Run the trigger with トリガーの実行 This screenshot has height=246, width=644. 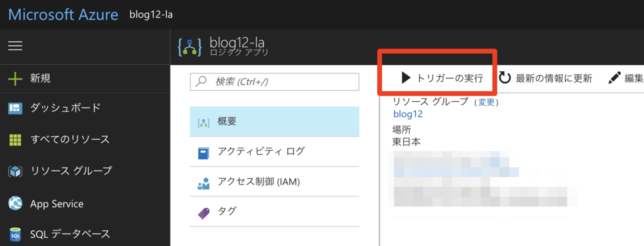442,78
